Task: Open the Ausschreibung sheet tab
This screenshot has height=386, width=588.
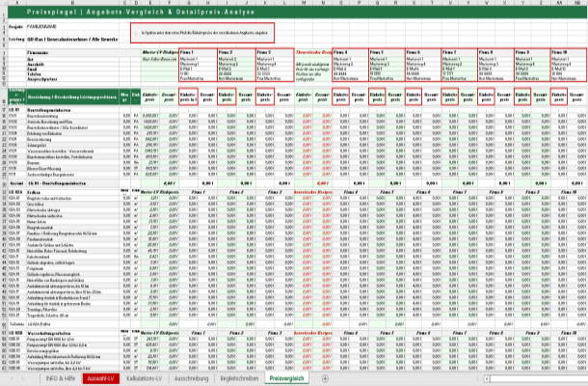Action: (191, 378)
